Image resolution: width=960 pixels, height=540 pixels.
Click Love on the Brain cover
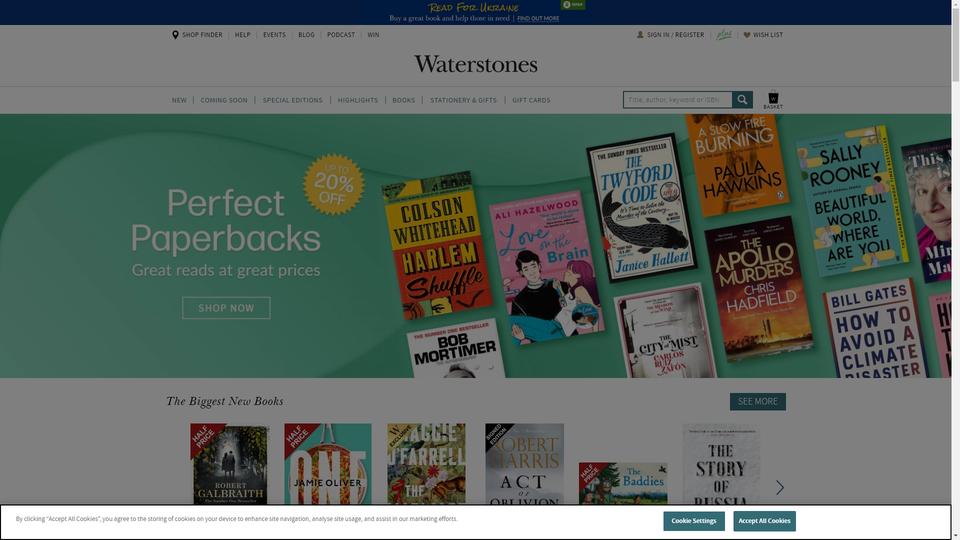[546, 268]
